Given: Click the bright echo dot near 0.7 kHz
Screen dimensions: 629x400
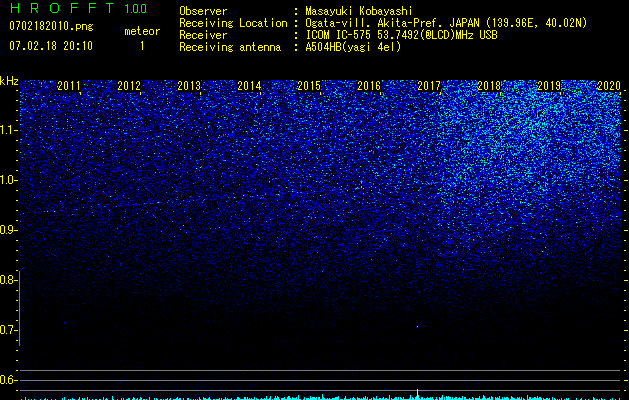Looking at the screenshot, I should [x=417, y=327].
